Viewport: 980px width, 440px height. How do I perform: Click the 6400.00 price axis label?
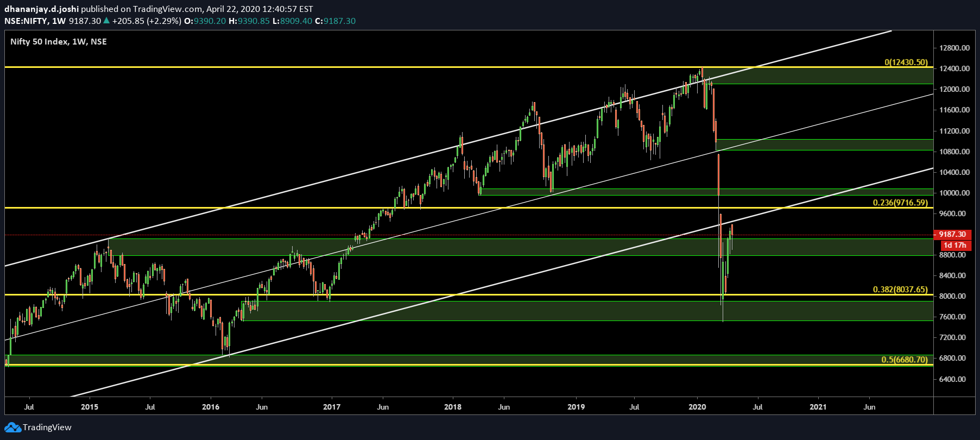(953, 379)
